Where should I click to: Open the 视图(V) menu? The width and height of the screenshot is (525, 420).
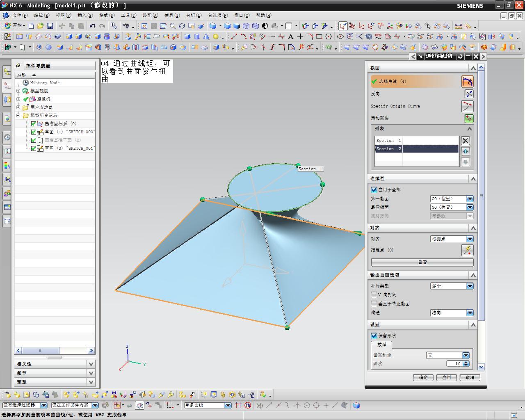click(x=63, y=15)
